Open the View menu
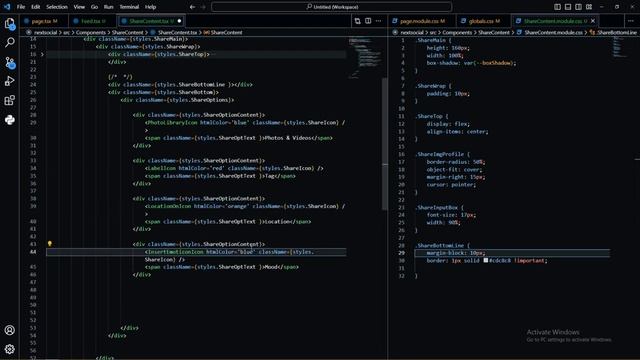This screenshot has width=640, height=360. pos(79,7)
